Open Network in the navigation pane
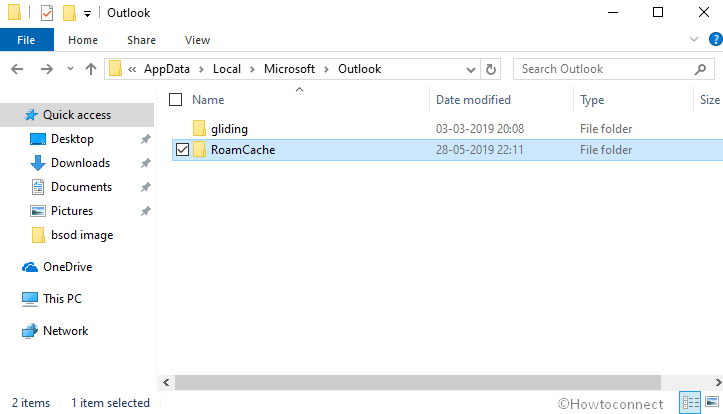Image resolution: width=723 pixels, height=414 pixels. click(65, 331)
